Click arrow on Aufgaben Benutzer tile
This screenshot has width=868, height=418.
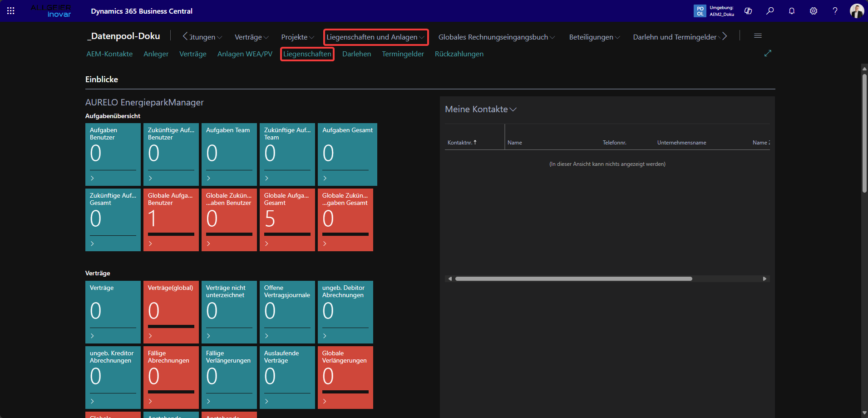[x=92, y=178]
